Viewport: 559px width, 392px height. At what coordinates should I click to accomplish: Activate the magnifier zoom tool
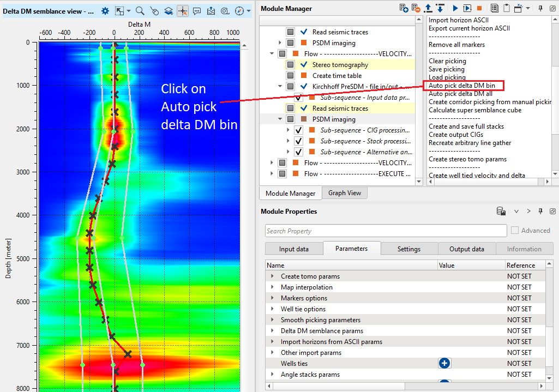(x=140, y=11)
